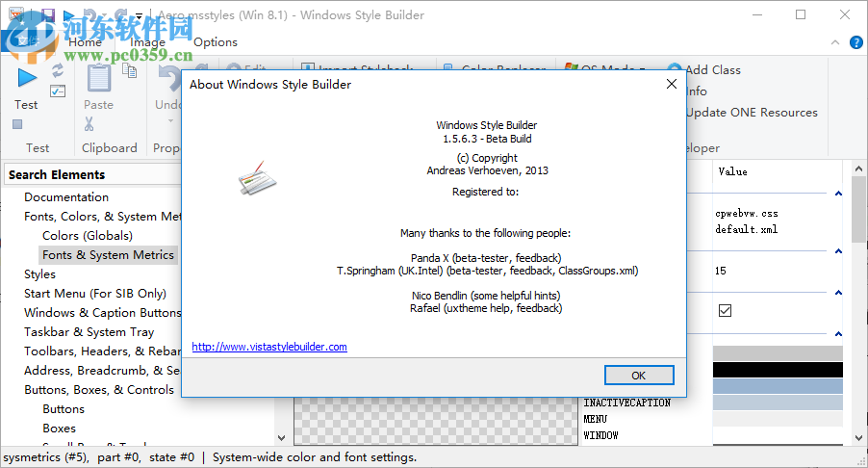
Task: Click the INACTIVECAPTION property name
Action: click(626, 403)
